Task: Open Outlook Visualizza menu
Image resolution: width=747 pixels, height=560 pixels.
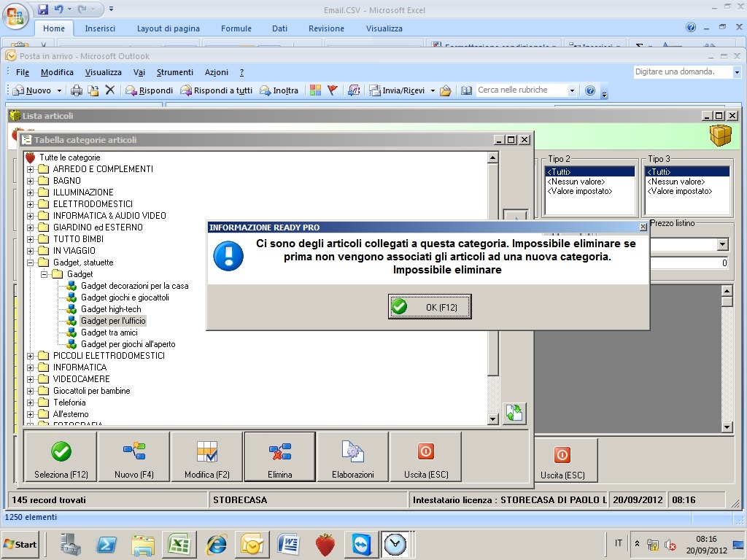Action: click(103, 72)
